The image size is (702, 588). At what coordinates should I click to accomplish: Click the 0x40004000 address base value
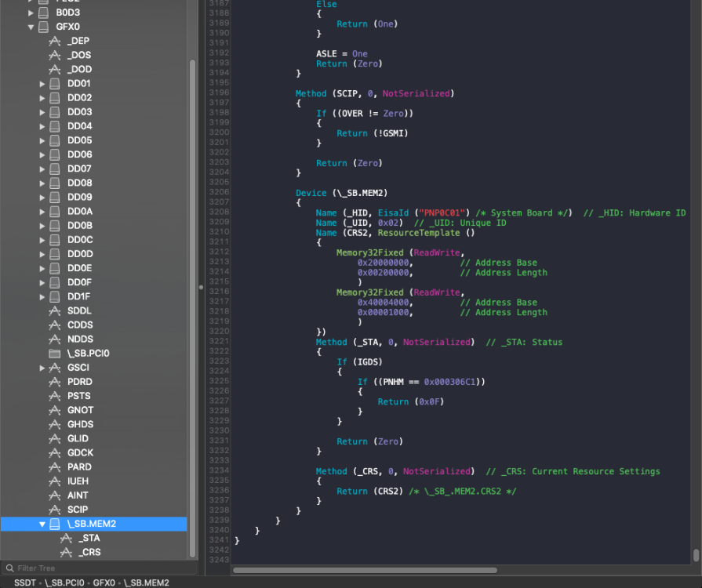point(384,303)
